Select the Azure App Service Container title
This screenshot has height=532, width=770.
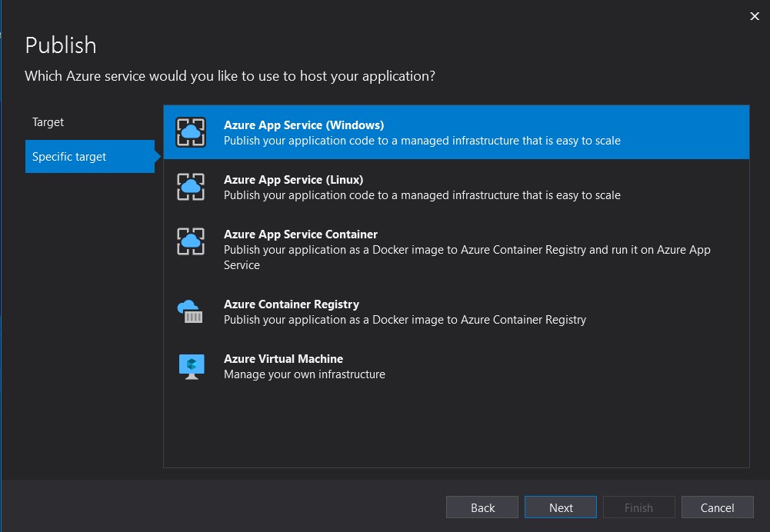click(x=301, y=234)
